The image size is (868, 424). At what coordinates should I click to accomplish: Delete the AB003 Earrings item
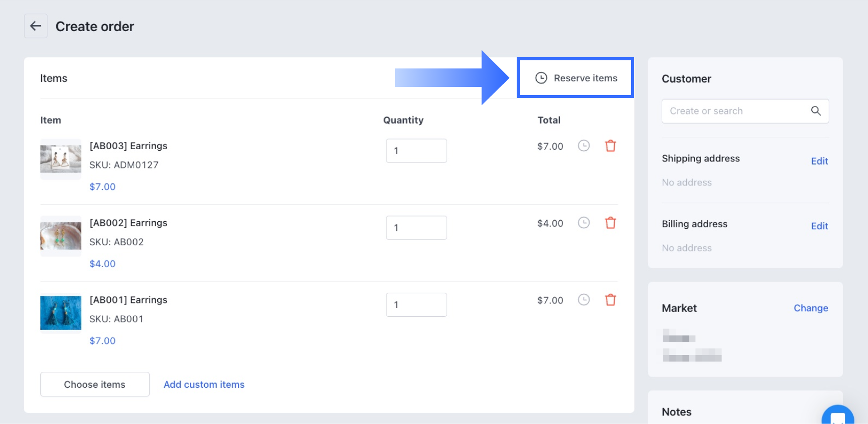point(610,146)
